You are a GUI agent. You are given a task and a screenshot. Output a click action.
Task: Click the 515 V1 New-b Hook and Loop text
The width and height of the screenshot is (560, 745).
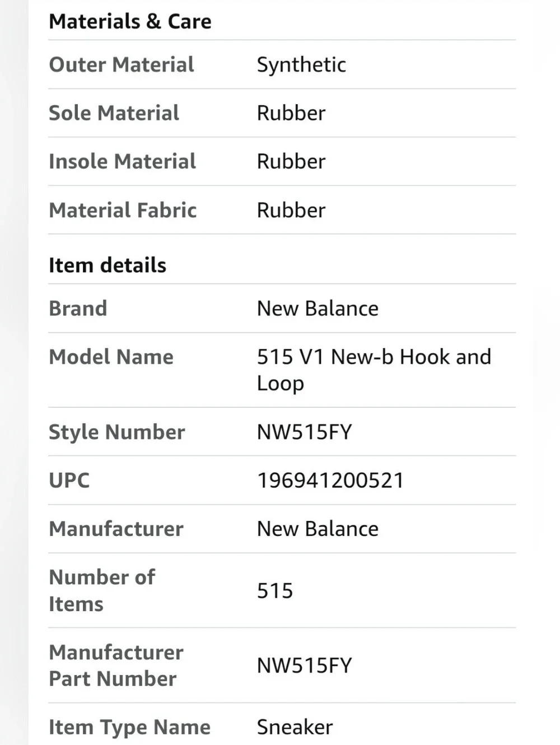[374, 370]
